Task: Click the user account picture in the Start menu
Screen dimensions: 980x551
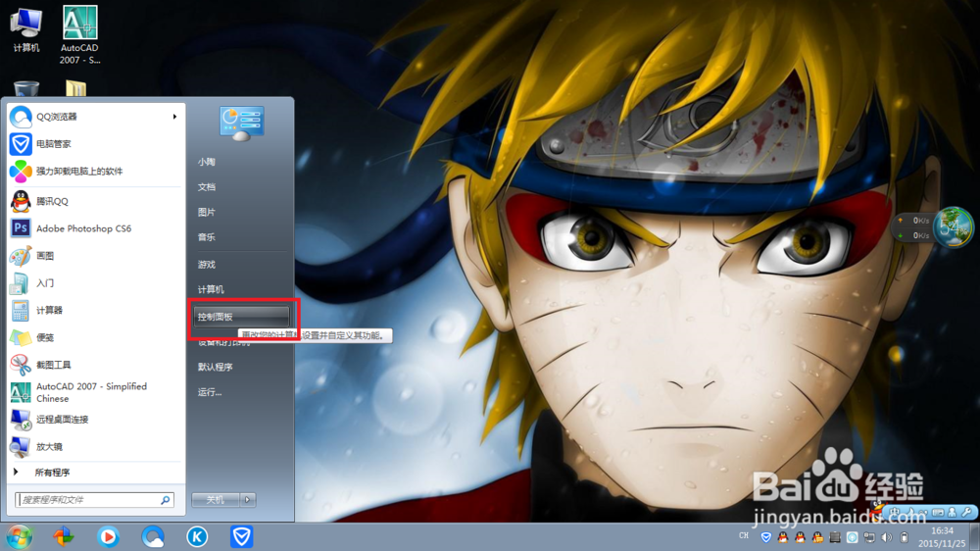Action: coord(241,123)
